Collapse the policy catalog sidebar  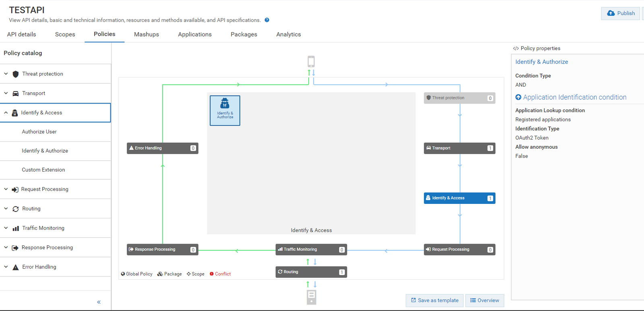click(x=99, y=302)
